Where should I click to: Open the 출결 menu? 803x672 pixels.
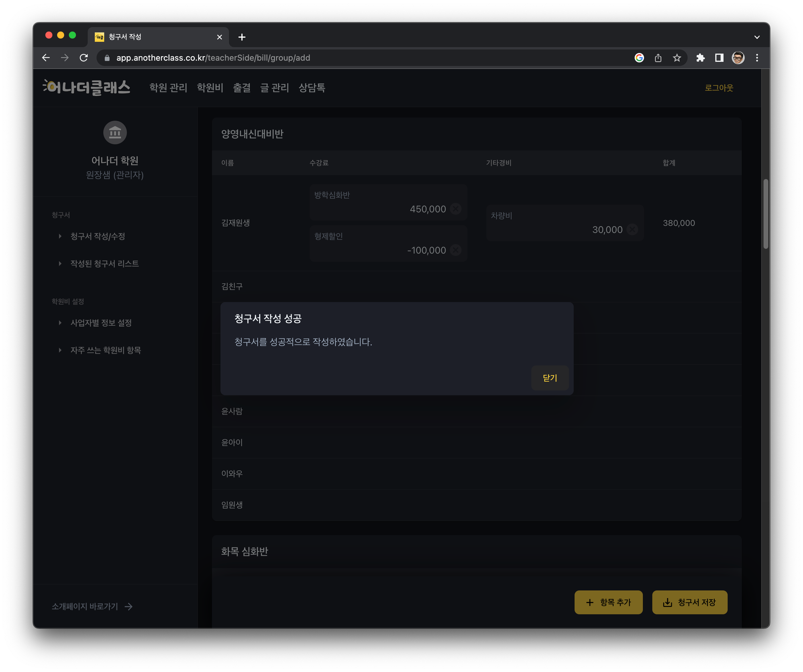pyautogui.click(x=242, y=88)
